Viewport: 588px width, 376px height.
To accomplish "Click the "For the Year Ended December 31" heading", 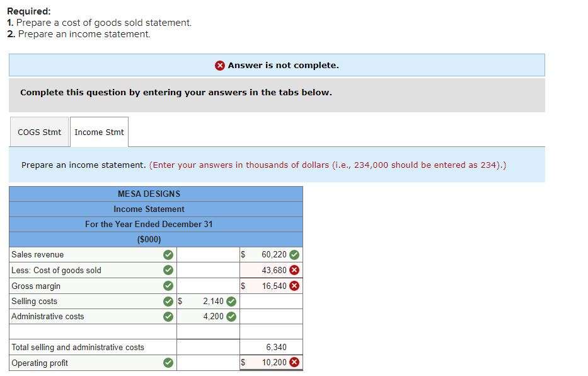I will click(x=149, y=225).
